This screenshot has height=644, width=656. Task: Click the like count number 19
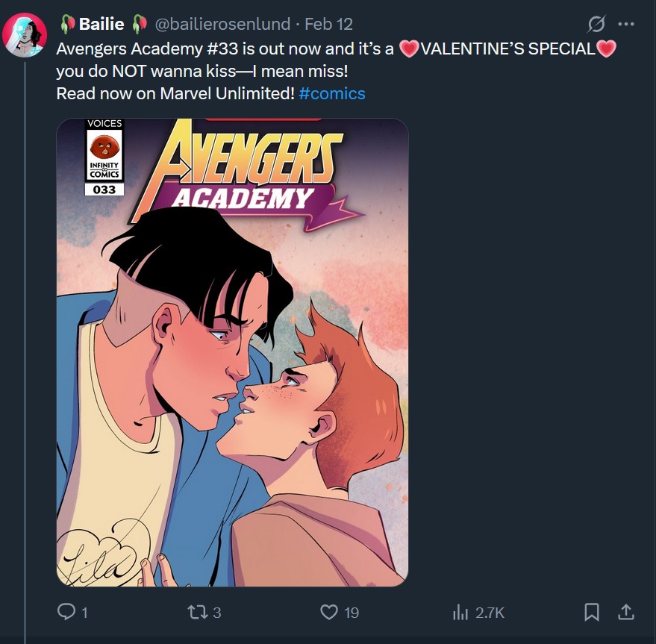coord(352,613)
